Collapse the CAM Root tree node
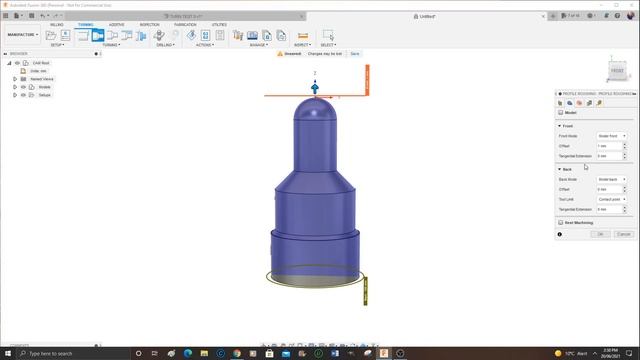Viewport: 640px width, 360px height. pos(9,63)
